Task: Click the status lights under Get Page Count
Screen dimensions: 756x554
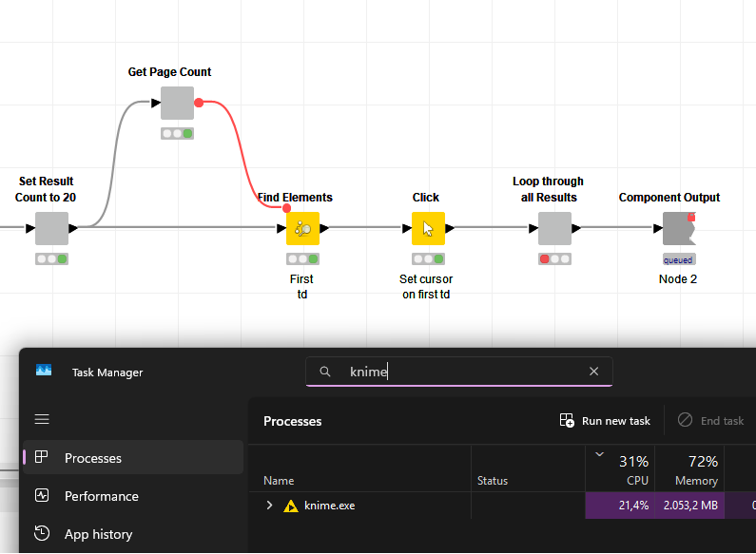Action: click(x=177, y=133)
